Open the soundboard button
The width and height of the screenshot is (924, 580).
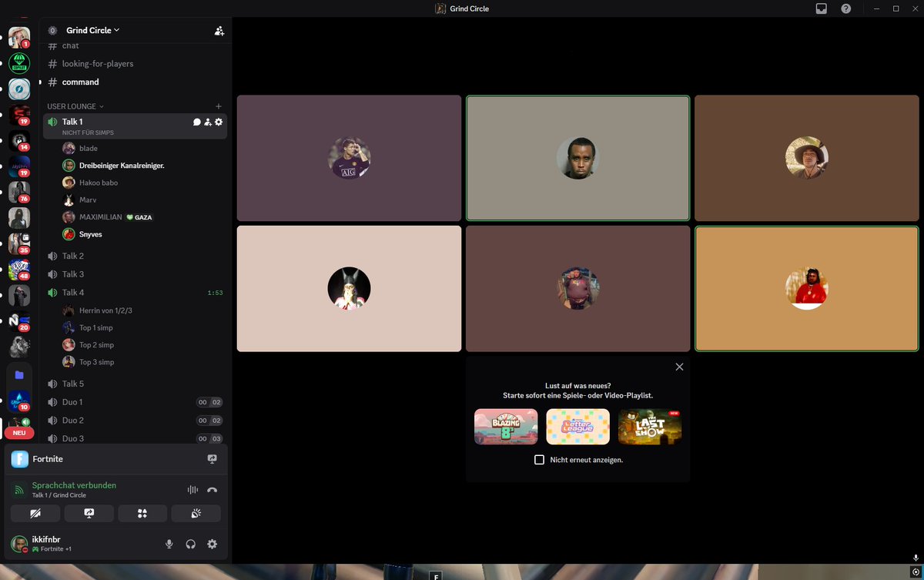click(x=196, y=513)
